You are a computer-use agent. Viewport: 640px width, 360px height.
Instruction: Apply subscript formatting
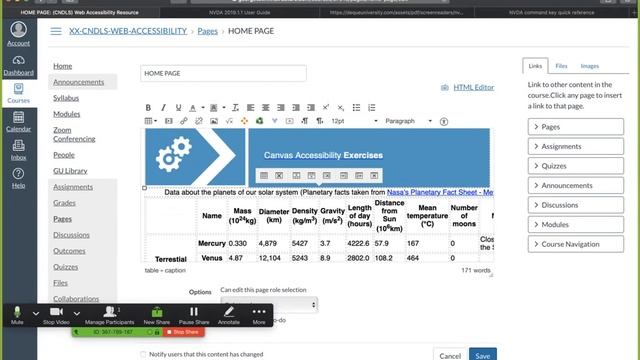[x=340, y=108]
